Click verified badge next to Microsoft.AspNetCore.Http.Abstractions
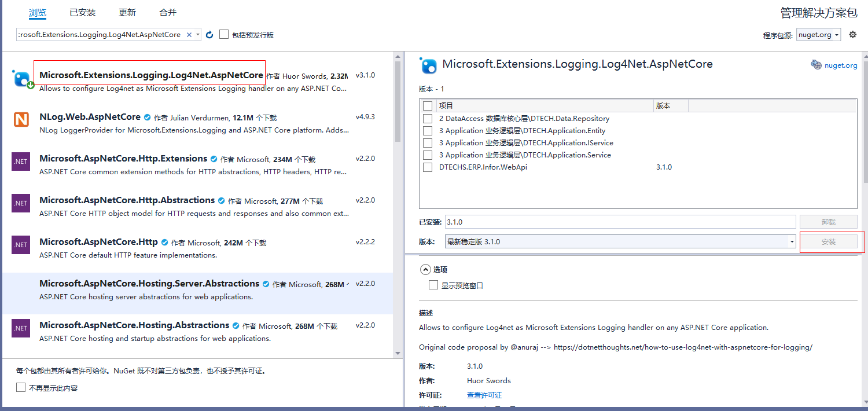Viewport: 868px width, 411px height. coord(221,201)
